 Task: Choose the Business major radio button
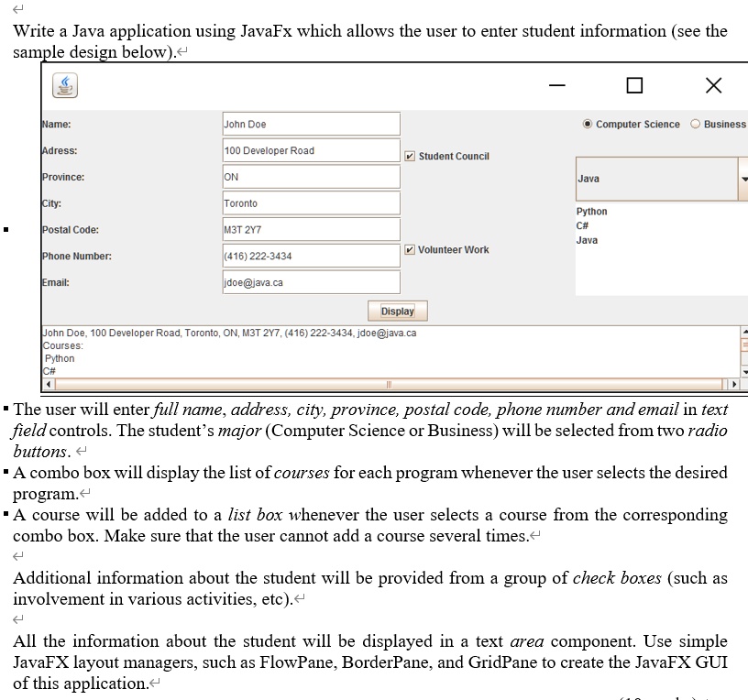[x=695, y=125]
